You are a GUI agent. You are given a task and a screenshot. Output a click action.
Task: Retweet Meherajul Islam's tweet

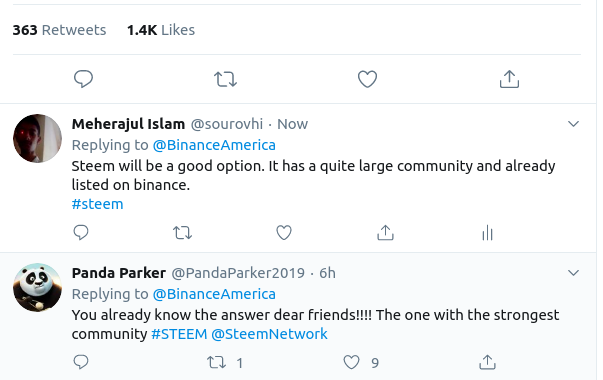pos(182,233)
